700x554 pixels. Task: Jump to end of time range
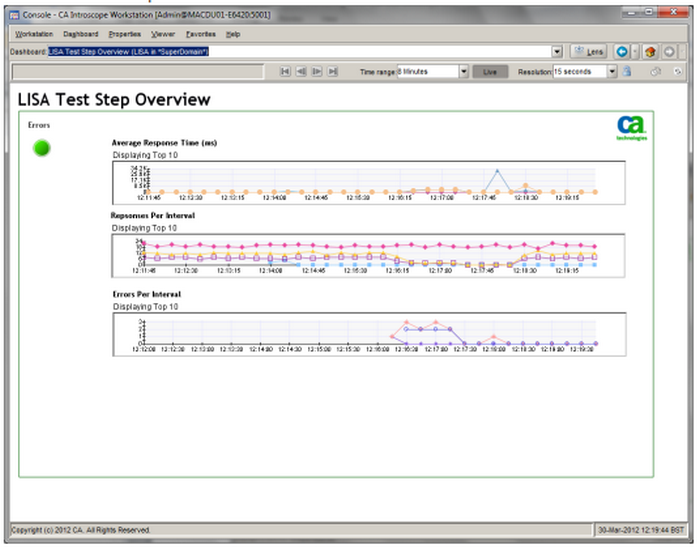(333, 71)
